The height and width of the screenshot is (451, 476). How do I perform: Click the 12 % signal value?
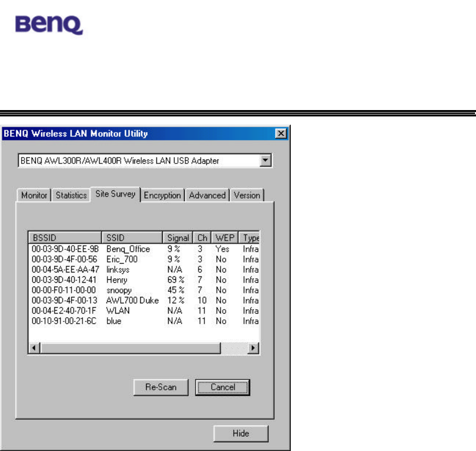176,300
